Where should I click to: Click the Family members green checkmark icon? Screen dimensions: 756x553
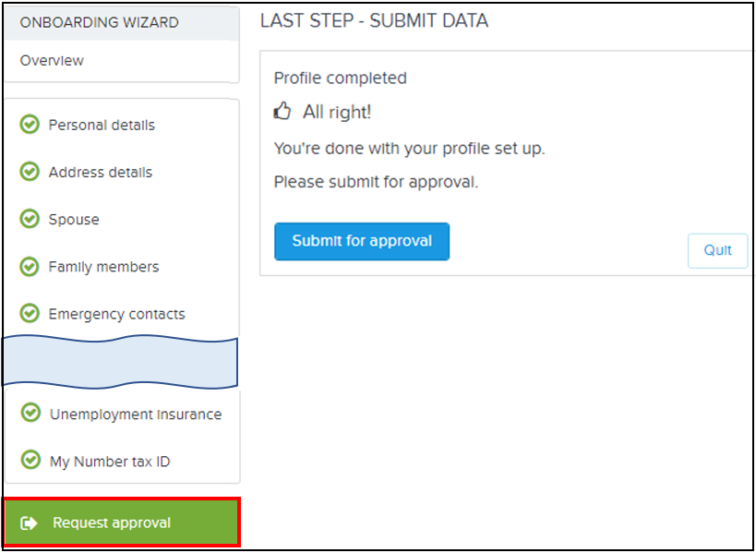tap(30, 267)
